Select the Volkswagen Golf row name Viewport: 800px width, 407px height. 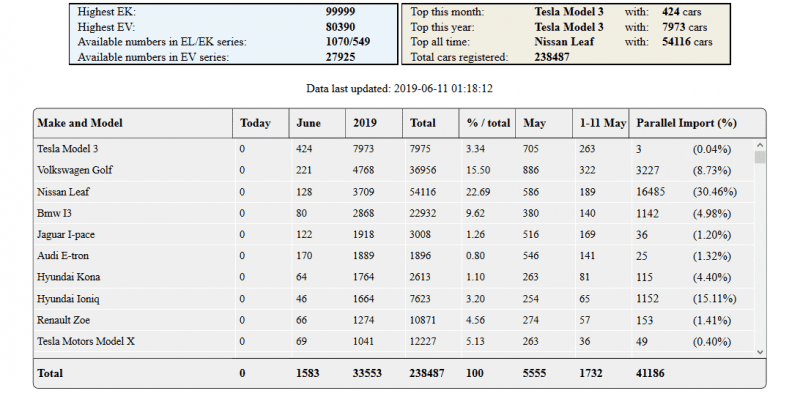tap(74, 170)
